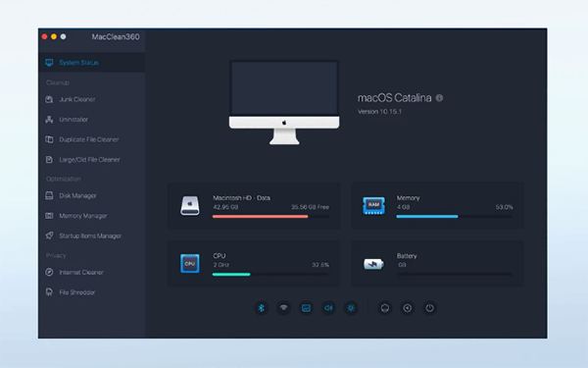The width and height of the screenshot is (588, 368).
Task: Click the Macintosh HD drive icon
Action: (190, 205)
